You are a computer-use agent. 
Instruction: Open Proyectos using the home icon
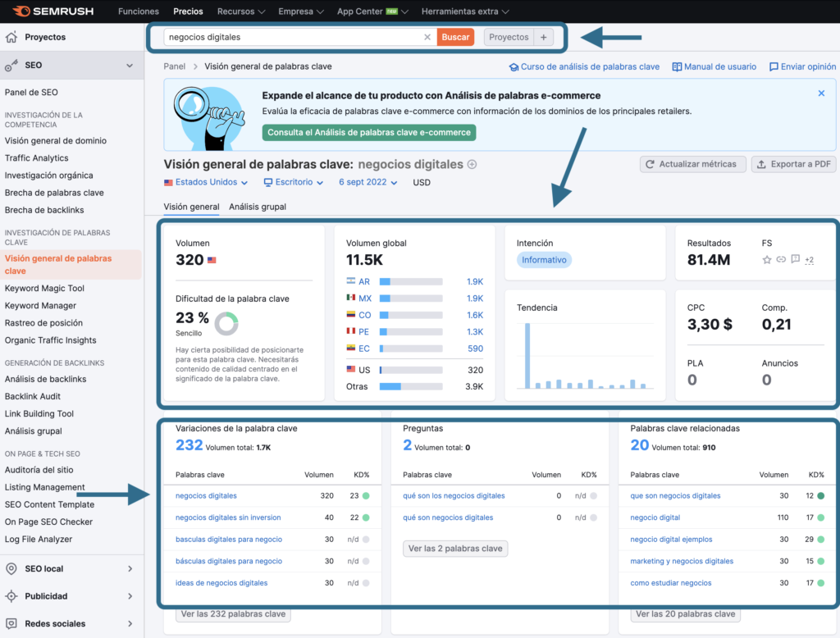[x=11, y=37]
